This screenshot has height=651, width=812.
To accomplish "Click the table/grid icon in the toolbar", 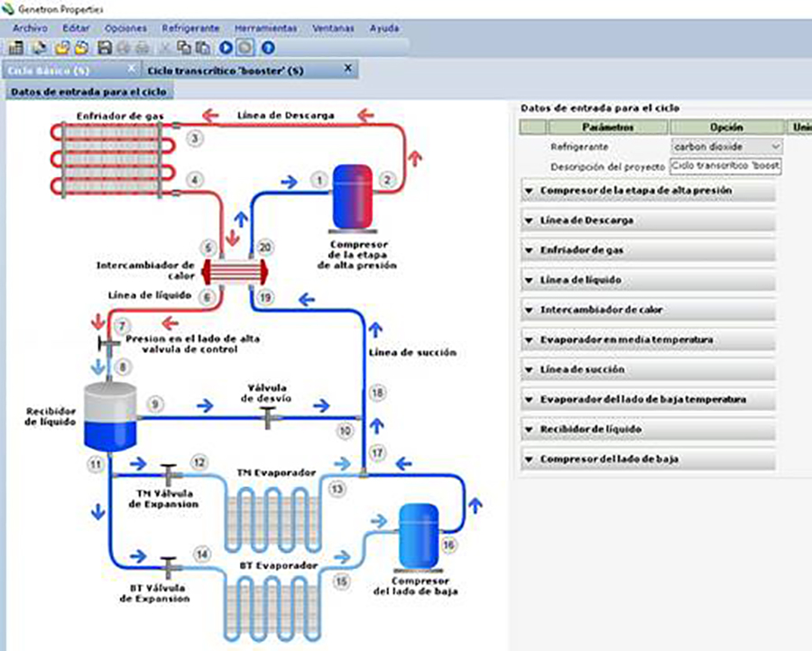I will (16, 47).
